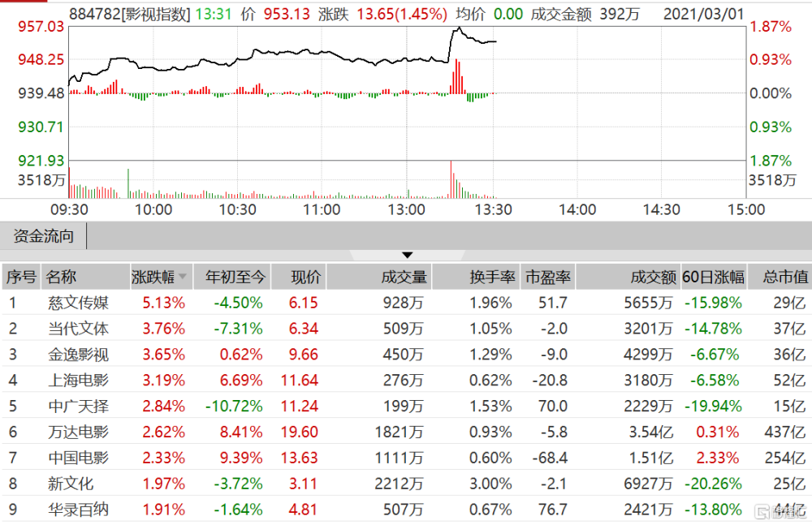Click 中国电影's turnover amount 1.51亿
This screenshot has width=812, height=525.
(x=651, y=458)
